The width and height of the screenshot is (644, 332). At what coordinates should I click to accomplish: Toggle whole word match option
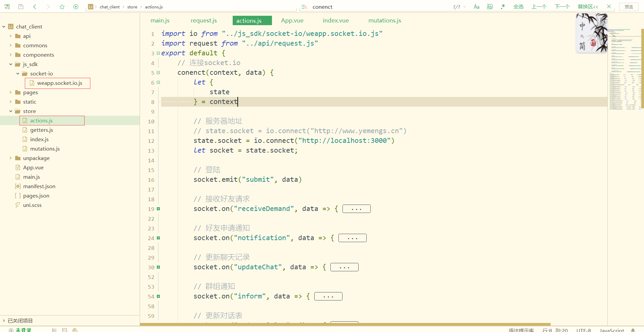[x=490, y=7]
